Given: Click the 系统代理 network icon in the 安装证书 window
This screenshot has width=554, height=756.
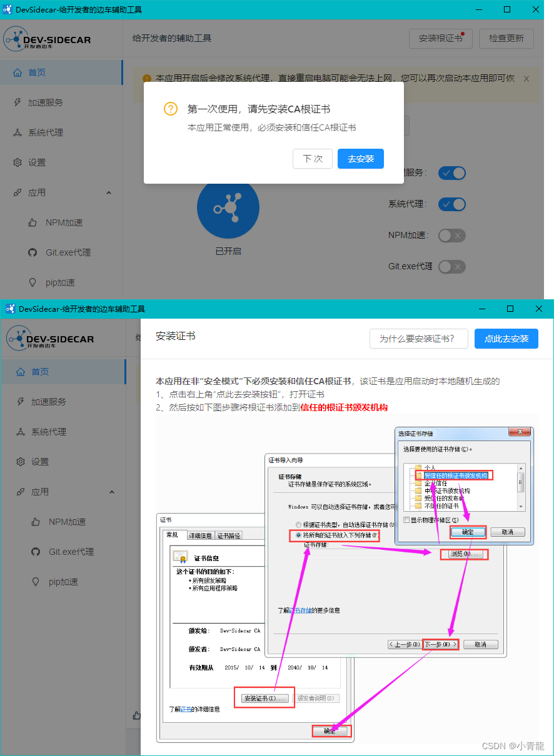Looking at the screenshot, I should [x=21, y=432].
